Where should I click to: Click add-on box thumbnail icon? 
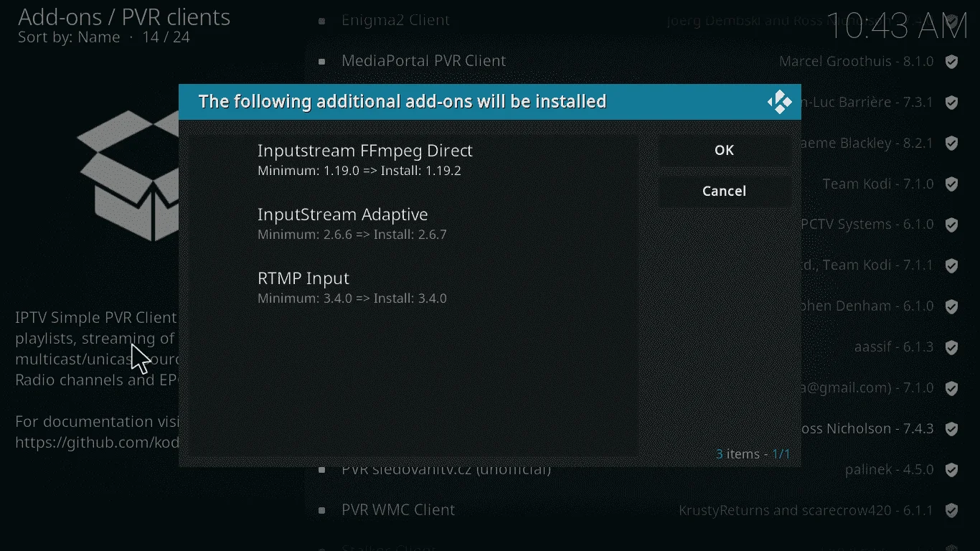pyautogui.click(x=128, y=176)
